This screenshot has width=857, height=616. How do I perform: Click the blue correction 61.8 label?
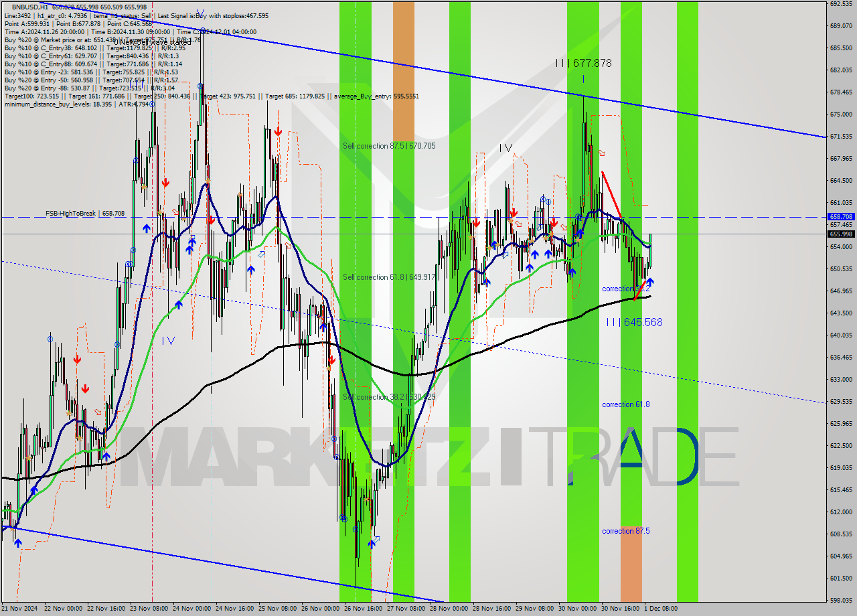point(625,404)
